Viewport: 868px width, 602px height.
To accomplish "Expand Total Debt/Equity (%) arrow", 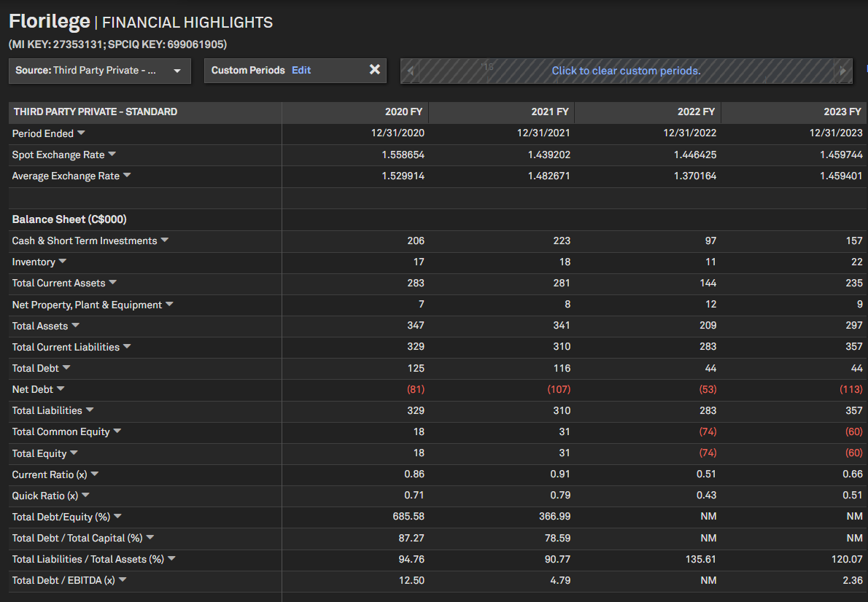I will click(x=118, y=516).
